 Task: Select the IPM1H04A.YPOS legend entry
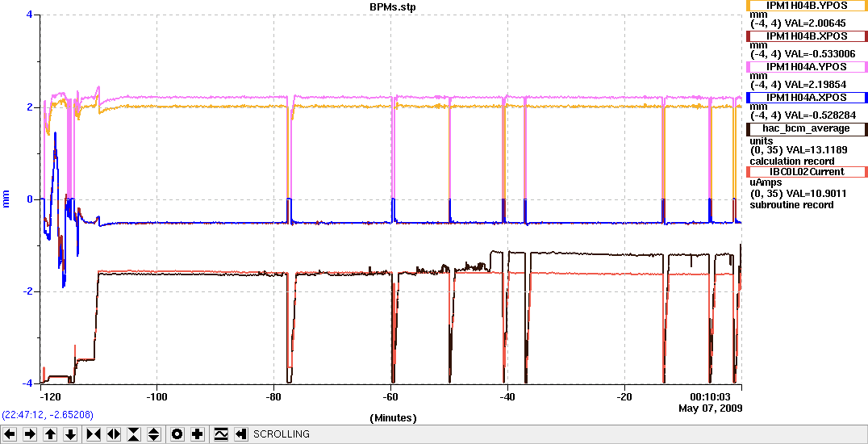click(806, 66)
